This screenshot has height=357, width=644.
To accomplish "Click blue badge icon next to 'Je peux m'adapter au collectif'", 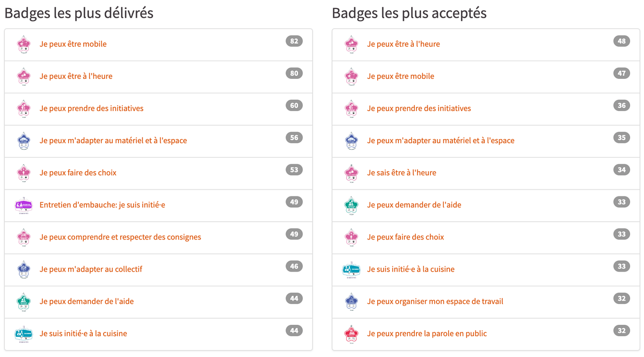I will [24, 269].
